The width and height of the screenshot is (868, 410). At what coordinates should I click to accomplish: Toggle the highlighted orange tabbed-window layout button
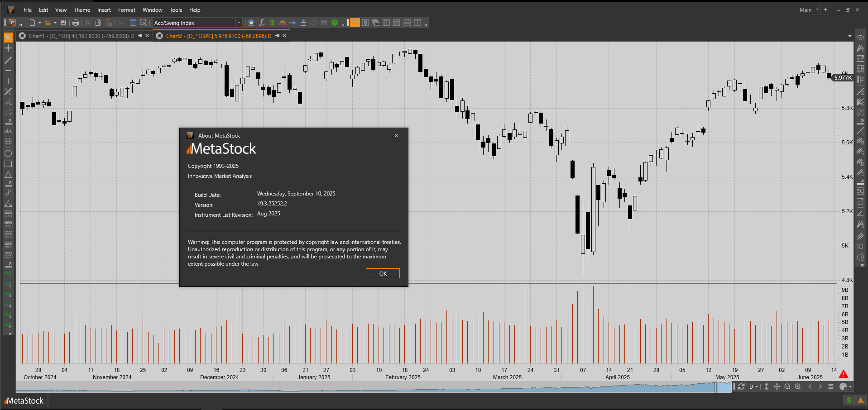pyautogui.click(x=355, y=23)
